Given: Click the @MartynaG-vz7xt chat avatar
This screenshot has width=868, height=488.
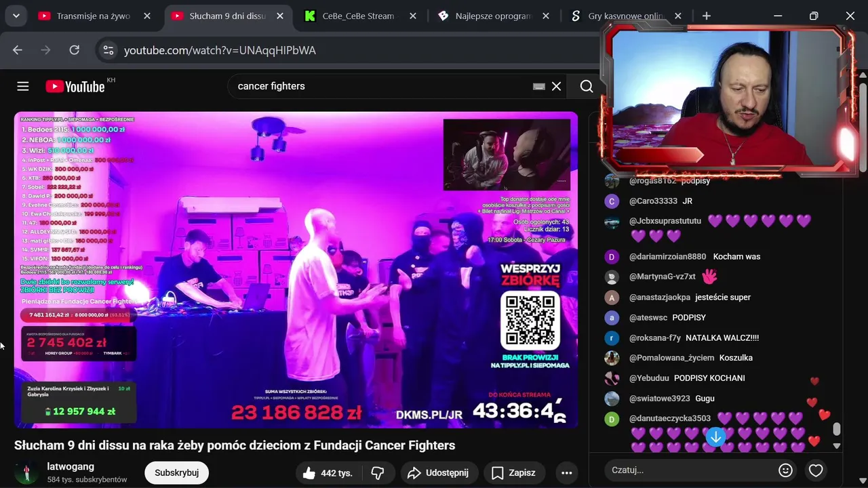Looking at the screenshot, I should [x=612, y=277].
